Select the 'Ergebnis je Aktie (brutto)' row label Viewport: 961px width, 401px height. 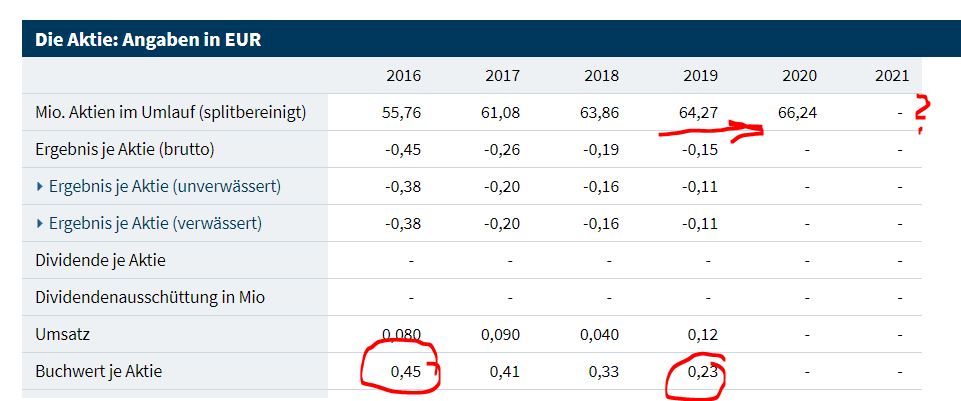coord(125,149)
